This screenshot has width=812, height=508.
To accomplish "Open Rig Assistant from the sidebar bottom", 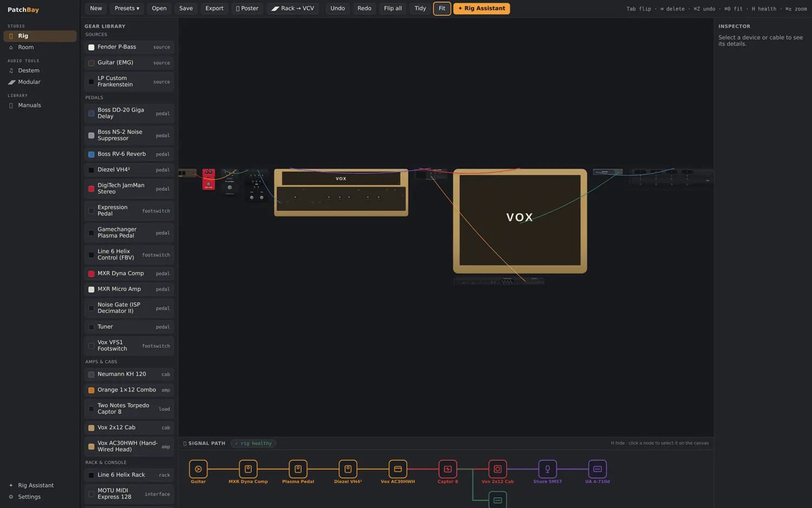I will 40,485.
